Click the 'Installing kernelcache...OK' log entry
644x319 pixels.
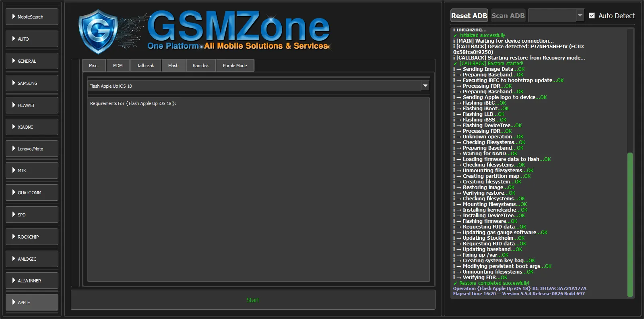point(490,210)
